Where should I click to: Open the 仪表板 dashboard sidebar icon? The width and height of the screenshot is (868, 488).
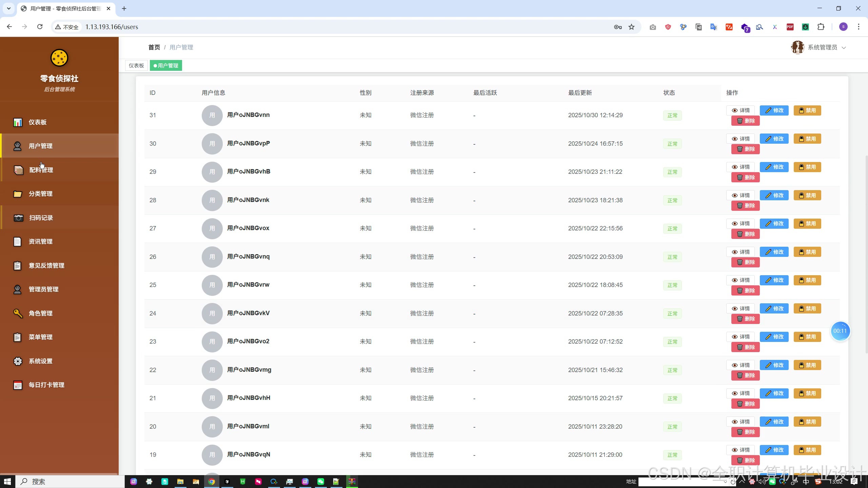(18, 122)
